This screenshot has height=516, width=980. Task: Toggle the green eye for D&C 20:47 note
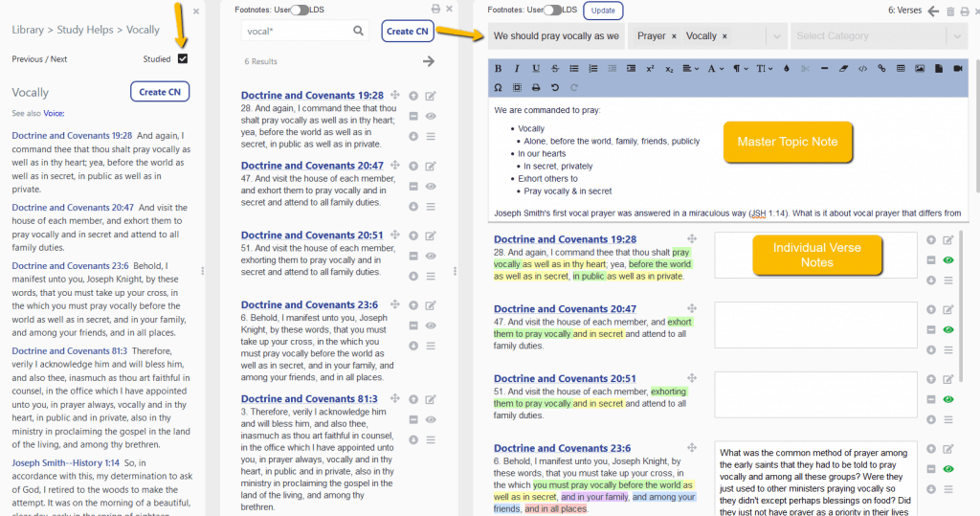click(948, 329)
